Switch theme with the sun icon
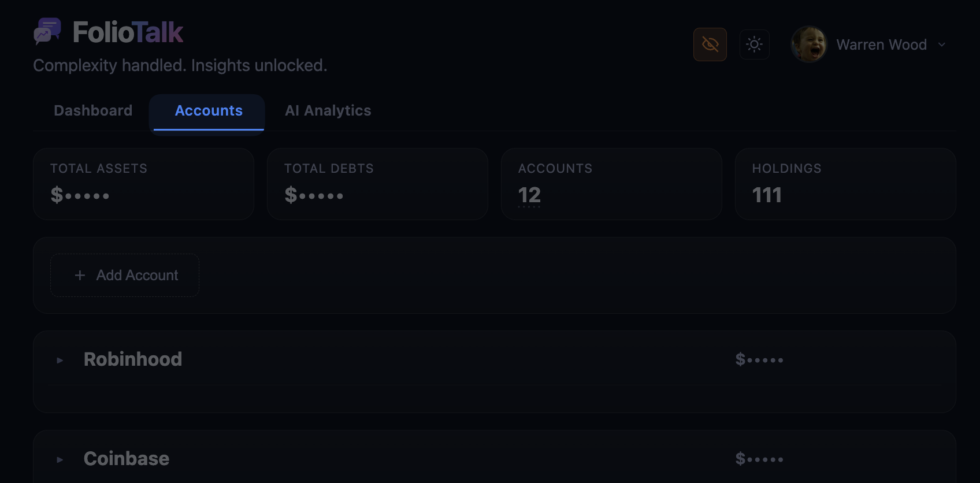The height and width of the screenshot is (483, 980). [x=754, y=44]
